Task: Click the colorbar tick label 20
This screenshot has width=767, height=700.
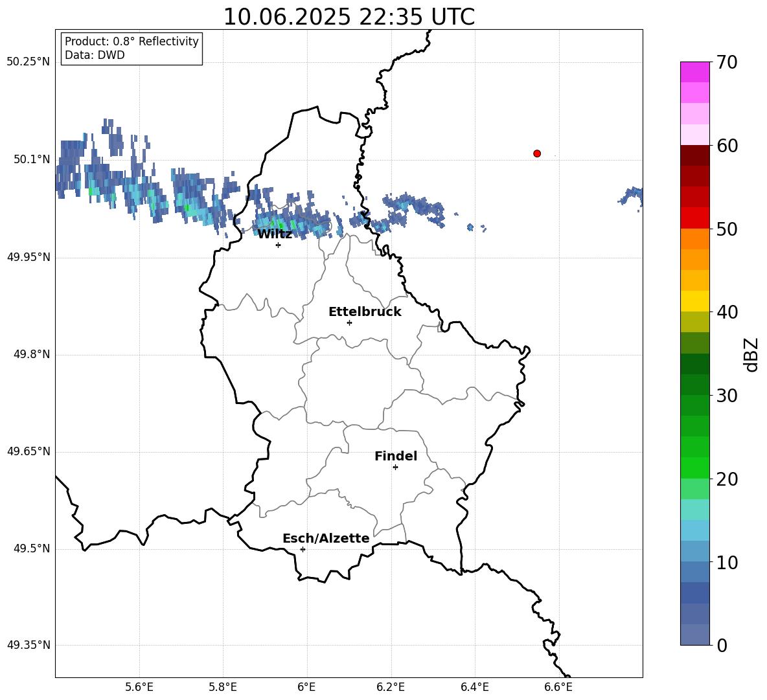Action: [x=727, y=479]
